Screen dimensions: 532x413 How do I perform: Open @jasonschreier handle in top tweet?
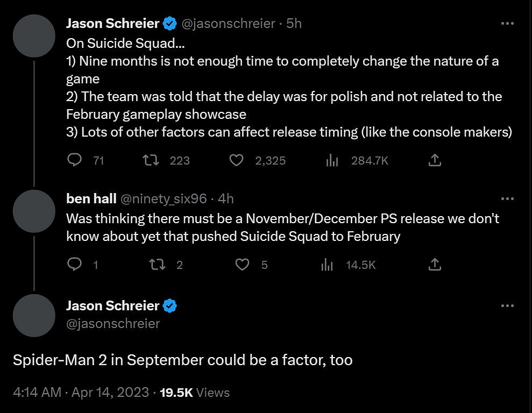(229, 24)
